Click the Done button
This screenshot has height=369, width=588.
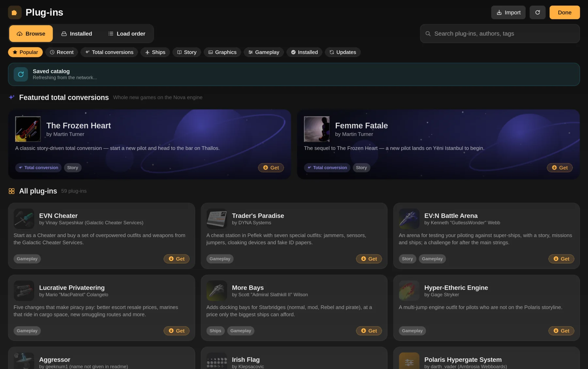coord(564,12)
